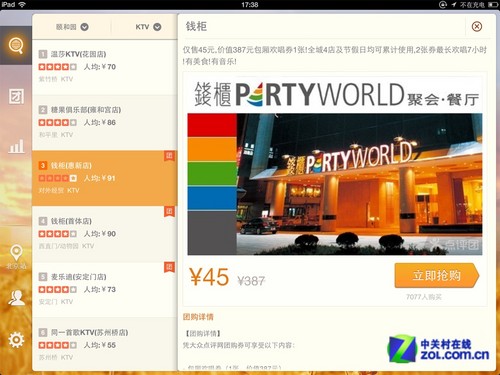The height and width of the screenshot is (375, 500).
Task: Click the 钱柜 panel title
Action: click(x=196, y=26)
